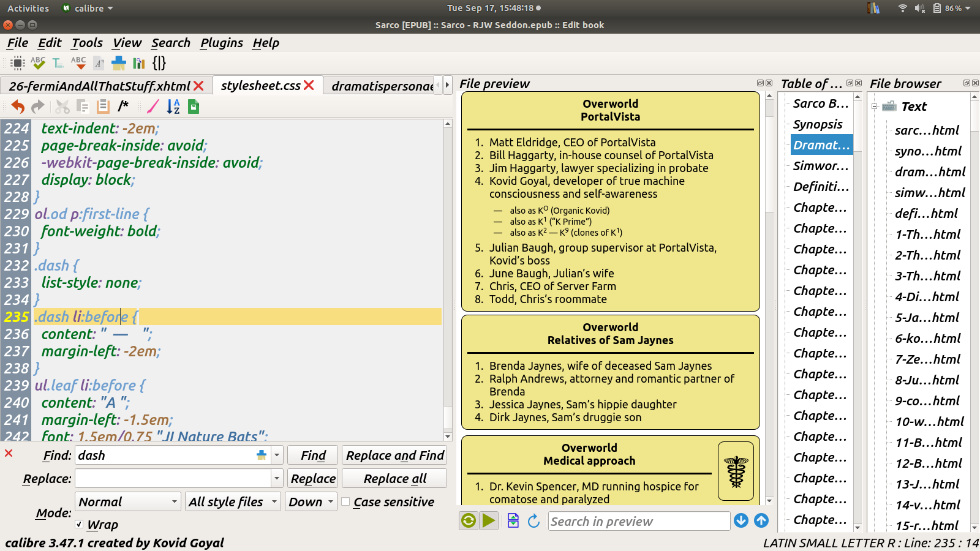980x551 pixels.
Task: Toggle the Case sensitive checkbox
Action: tap(345, 501)
